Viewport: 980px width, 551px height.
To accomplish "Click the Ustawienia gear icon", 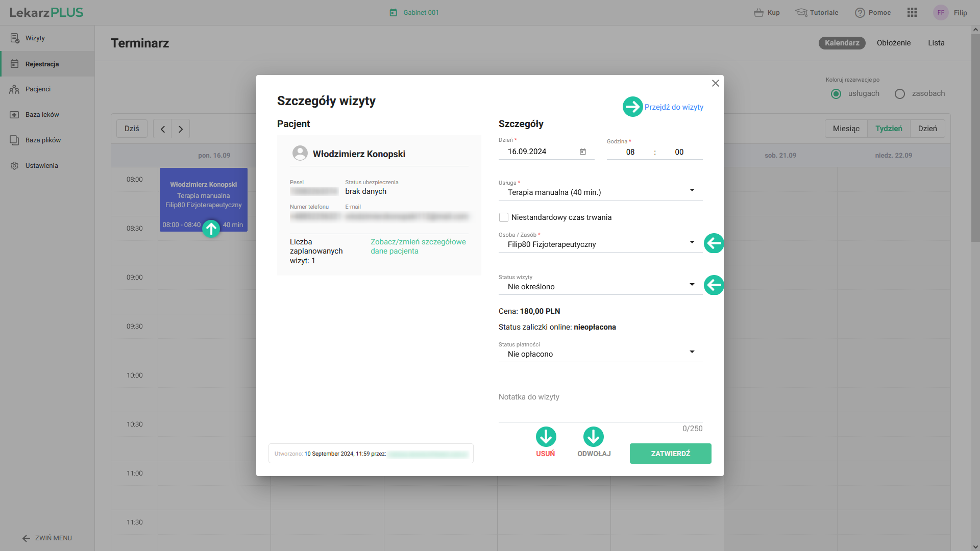I will click(14, 166).
